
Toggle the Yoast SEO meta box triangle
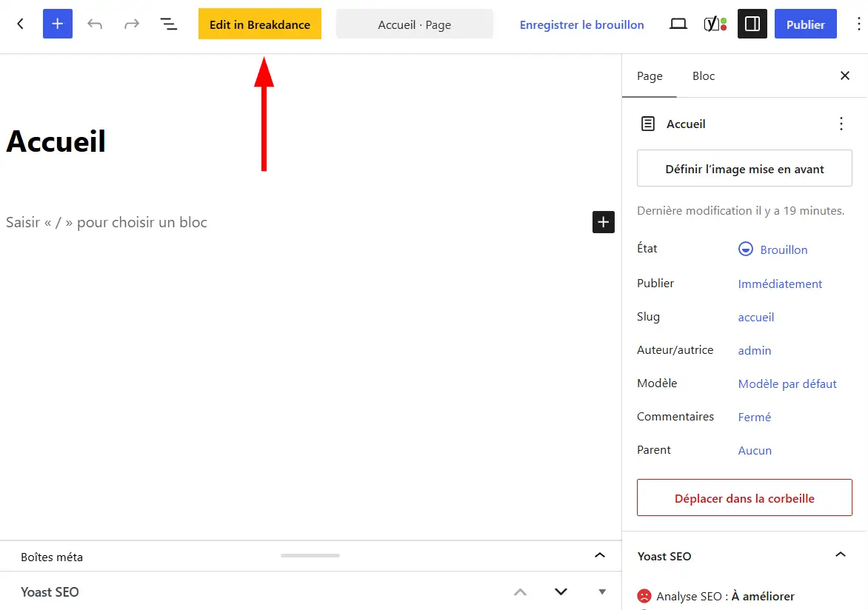pos(601,591)
